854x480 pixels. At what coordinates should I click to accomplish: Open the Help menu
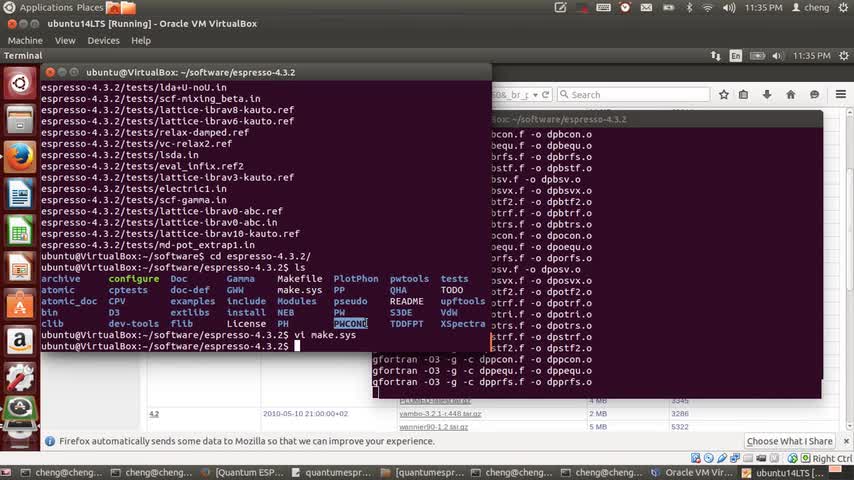pos(141,40)
